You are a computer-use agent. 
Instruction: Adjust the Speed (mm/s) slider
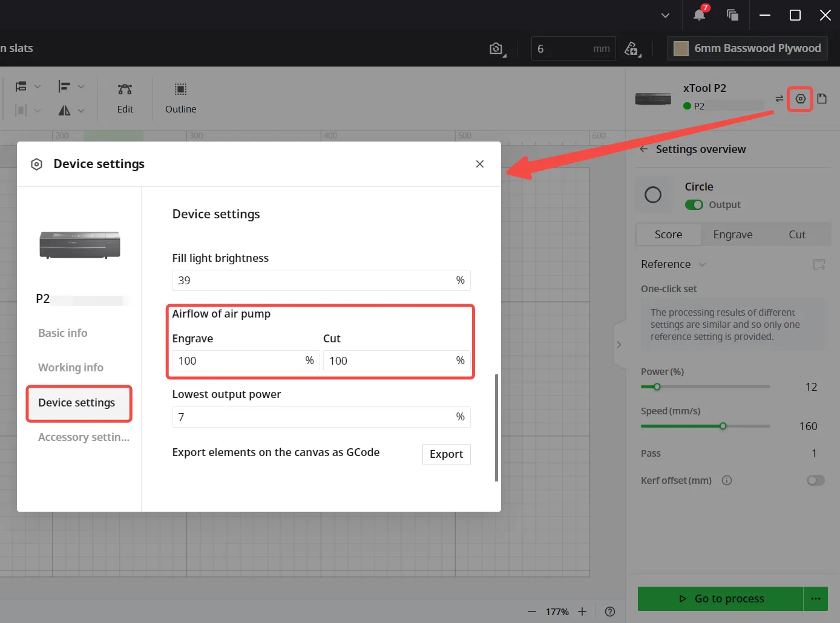pyautogui.click(x=706, y=426)
